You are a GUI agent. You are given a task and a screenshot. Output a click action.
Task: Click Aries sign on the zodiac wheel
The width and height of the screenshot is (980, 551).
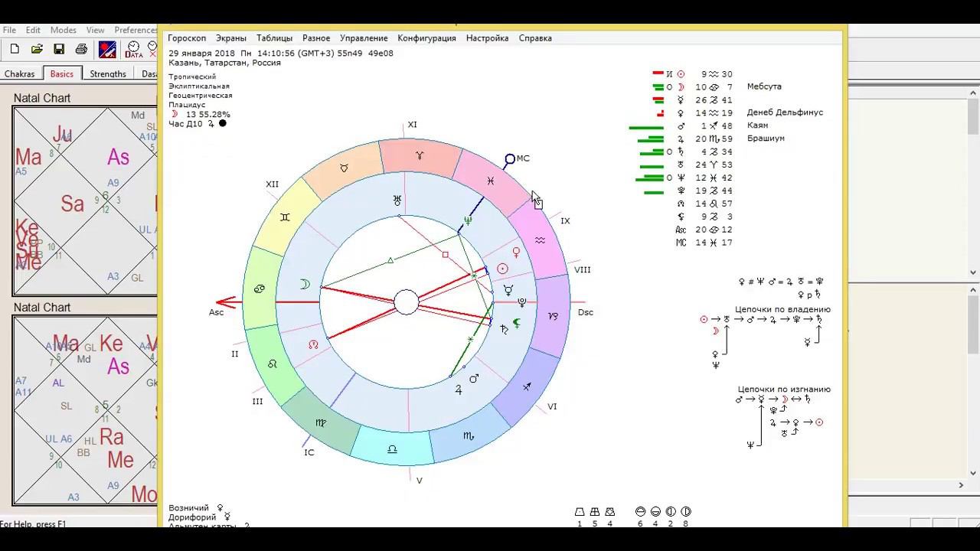[420, 155]
